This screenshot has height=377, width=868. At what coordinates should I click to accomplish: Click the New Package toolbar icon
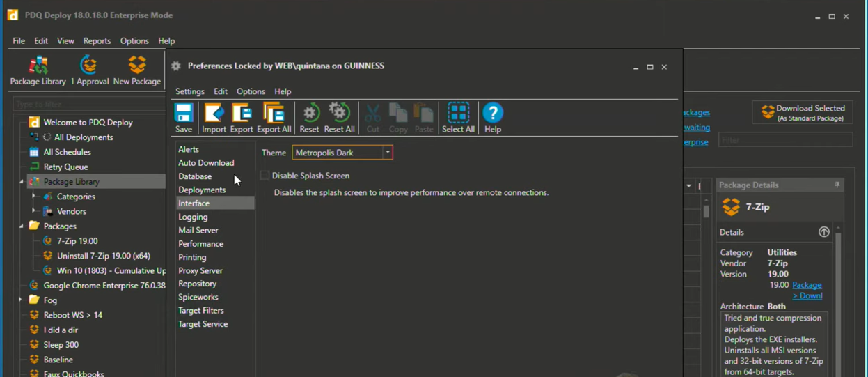[x=137, y=70]
